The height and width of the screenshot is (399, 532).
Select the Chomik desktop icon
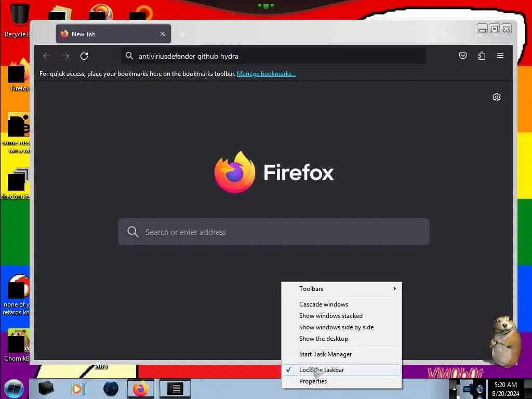click(x=18, y=345)
